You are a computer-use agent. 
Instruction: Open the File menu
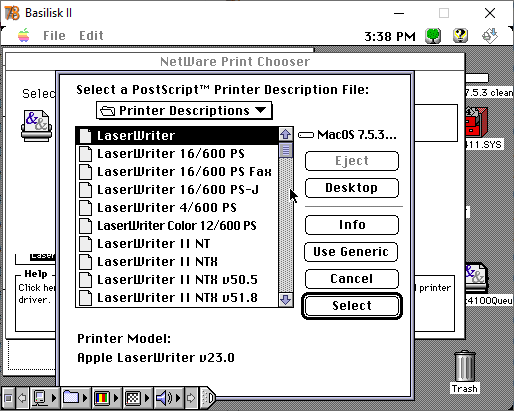click(54, 36)
